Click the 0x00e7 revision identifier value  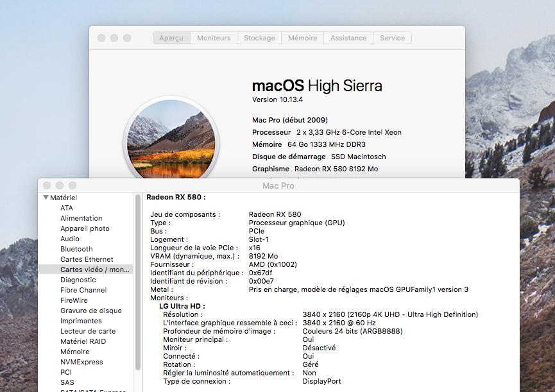(x=261, y=281)
